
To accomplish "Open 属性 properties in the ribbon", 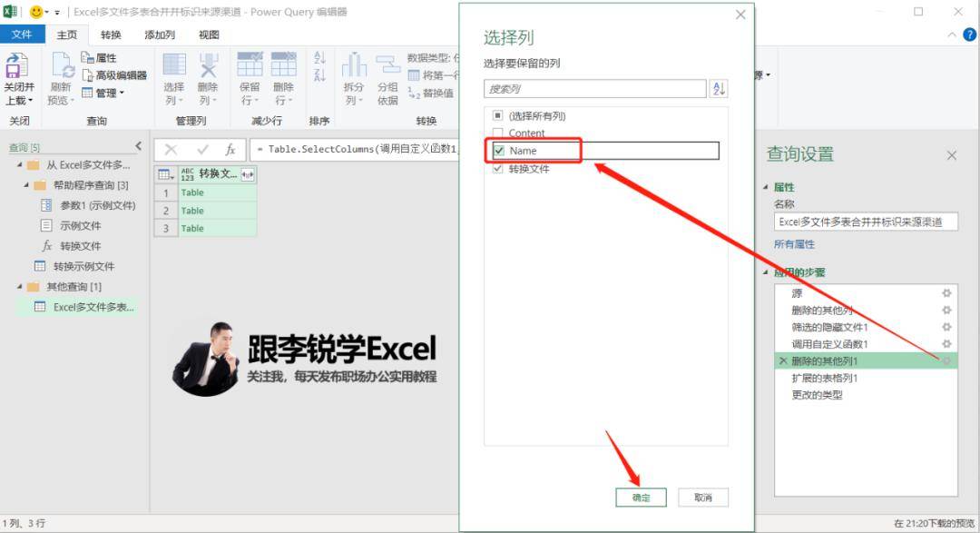I will coord(100,58).
